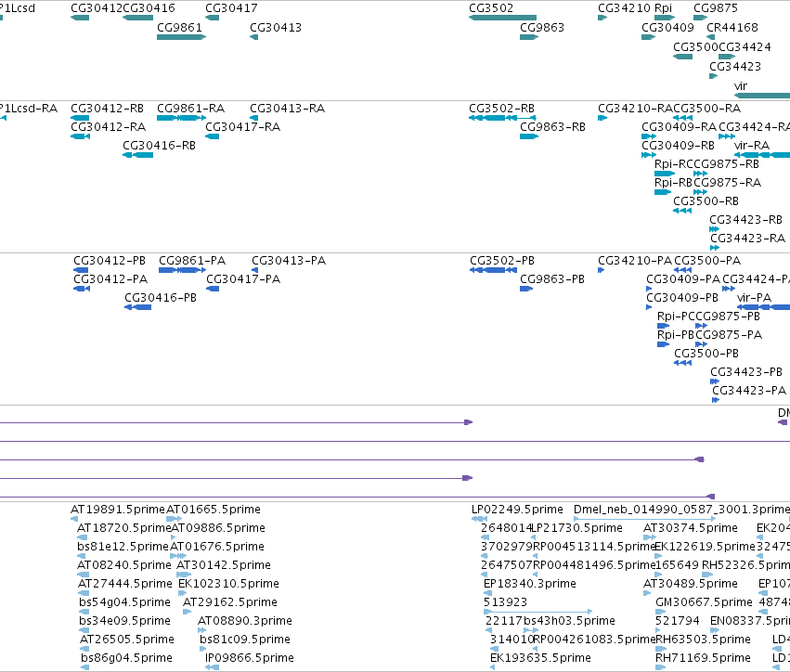This screenshot has width=790, height=672.
Task: Open the IP09866.5prime EST label
Action: coord(250,658)
